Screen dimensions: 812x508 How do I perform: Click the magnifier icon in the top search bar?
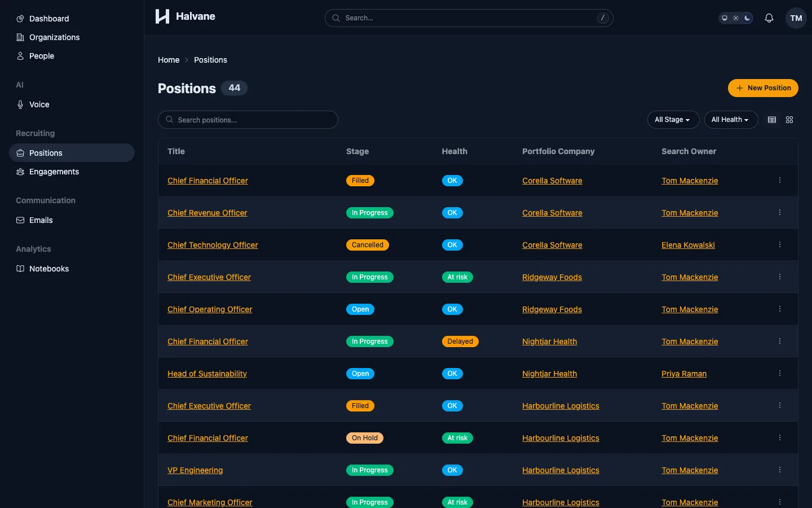(x=336, y=18)
